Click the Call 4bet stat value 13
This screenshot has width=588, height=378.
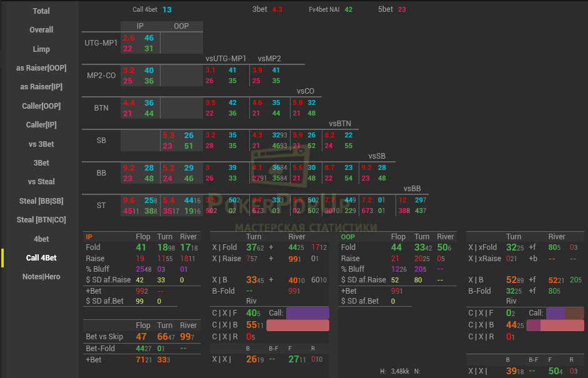coord(167,10)
